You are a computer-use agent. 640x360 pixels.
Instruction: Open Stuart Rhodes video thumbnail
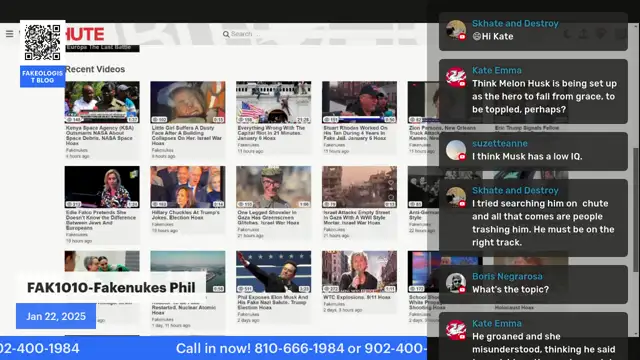tap(359, 102)
